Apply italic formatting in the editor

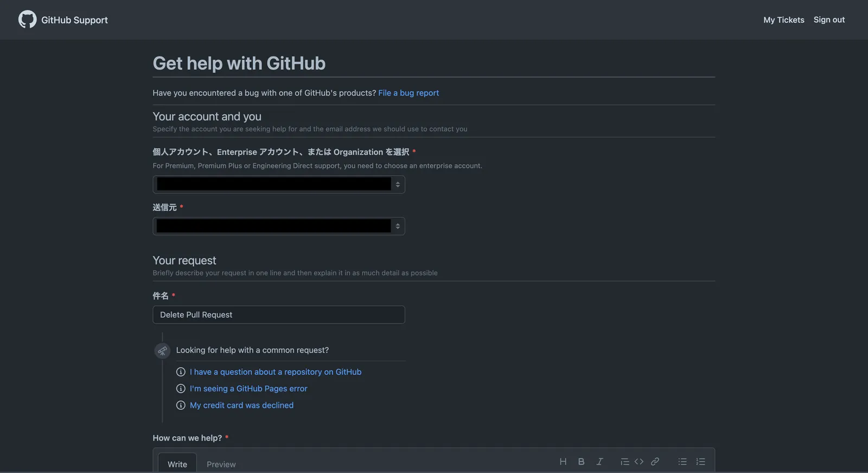pos(599,462)
